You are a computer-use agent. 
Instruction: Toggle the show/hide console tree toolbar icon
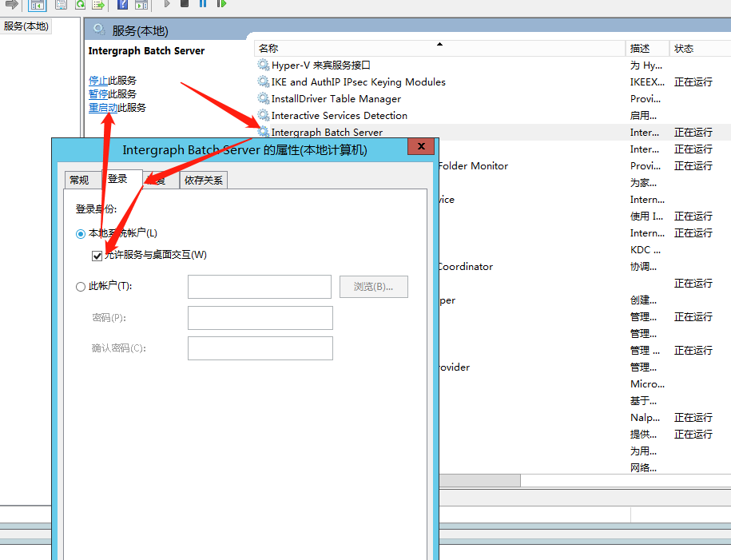[38, 4]
